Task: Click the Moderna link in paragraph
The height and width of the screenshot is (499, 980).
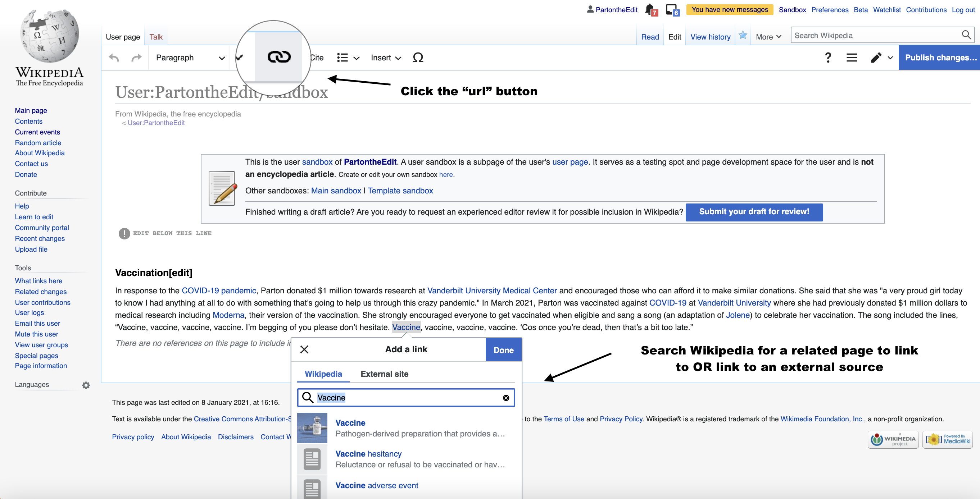Action: [228, 315]
